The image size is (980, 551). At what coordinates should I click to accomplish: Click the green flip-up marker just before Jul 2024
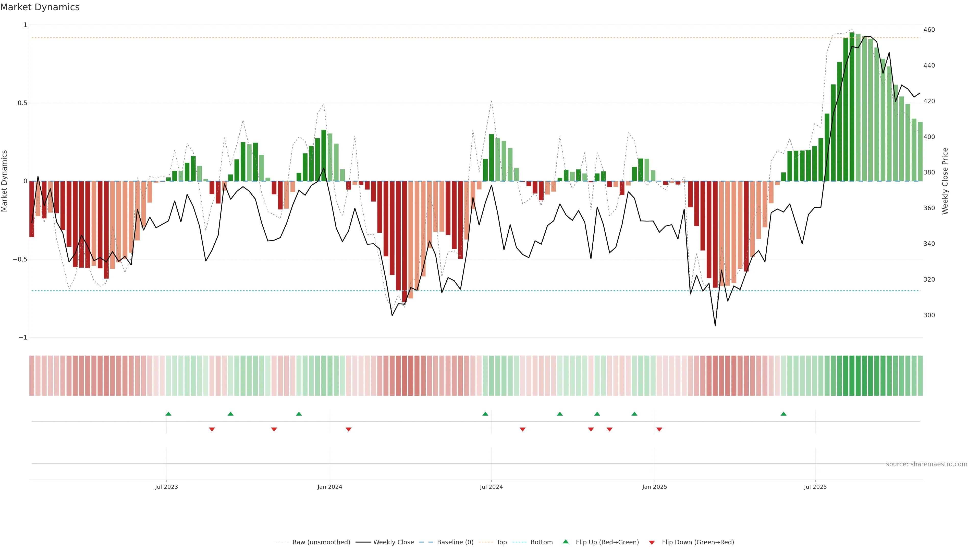pyautogui.click(x=485, y=414)
